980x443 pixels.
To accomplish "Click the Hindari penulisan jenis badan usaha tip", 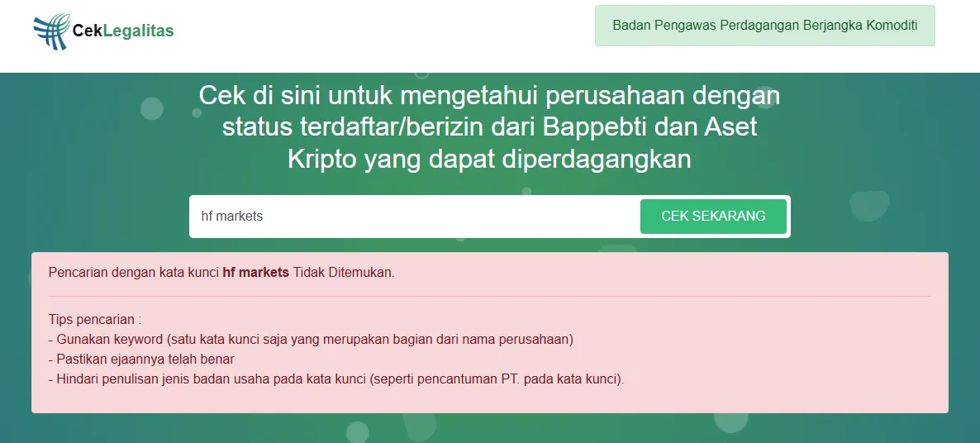I will tap(336, 379).
